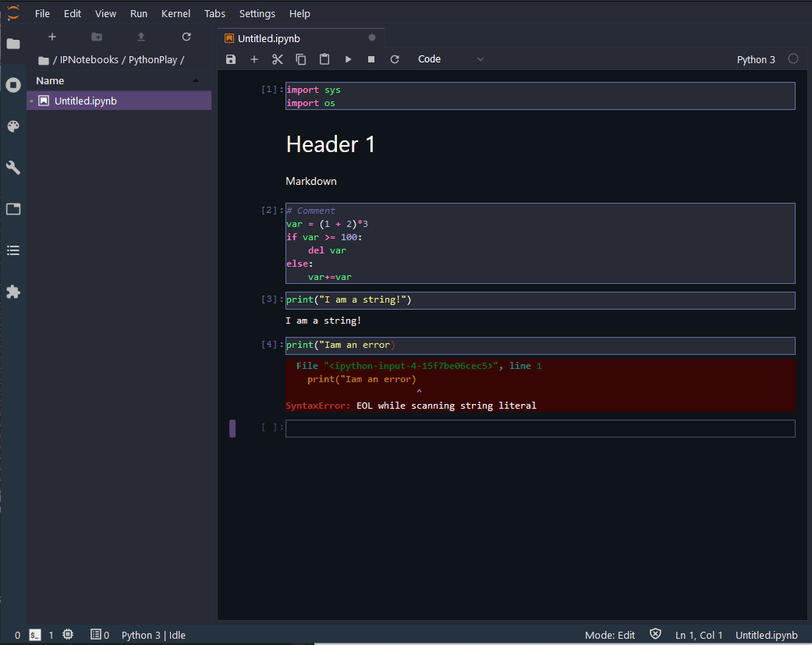
Task: Toggle file sorting via the Name column arrow
Action: click(195, 80)
